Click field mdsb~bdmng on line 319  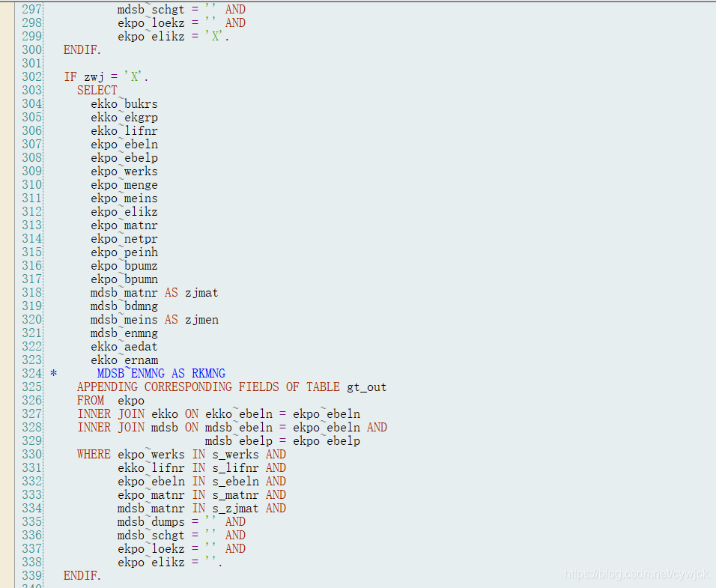(x=124, y=306)
